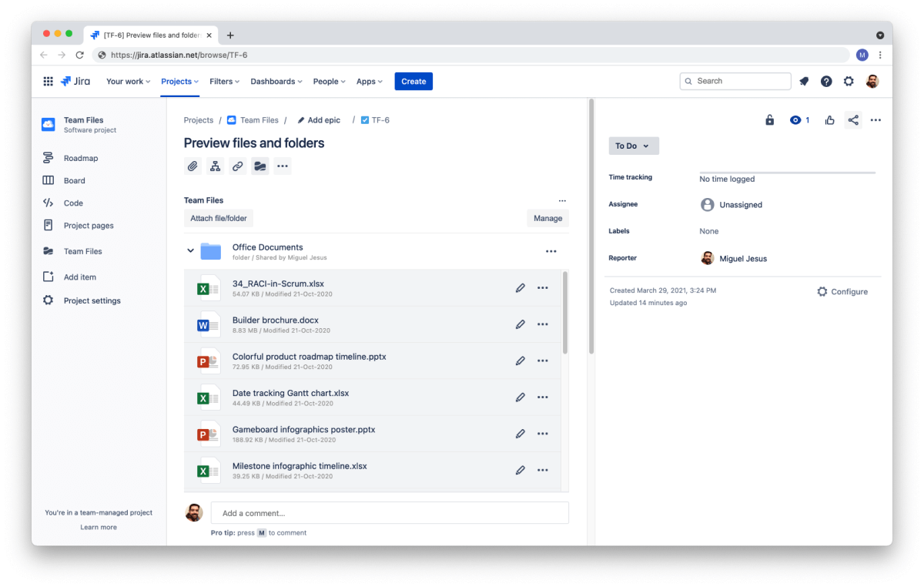Open more actions next to issue toolbar icons

283,166
